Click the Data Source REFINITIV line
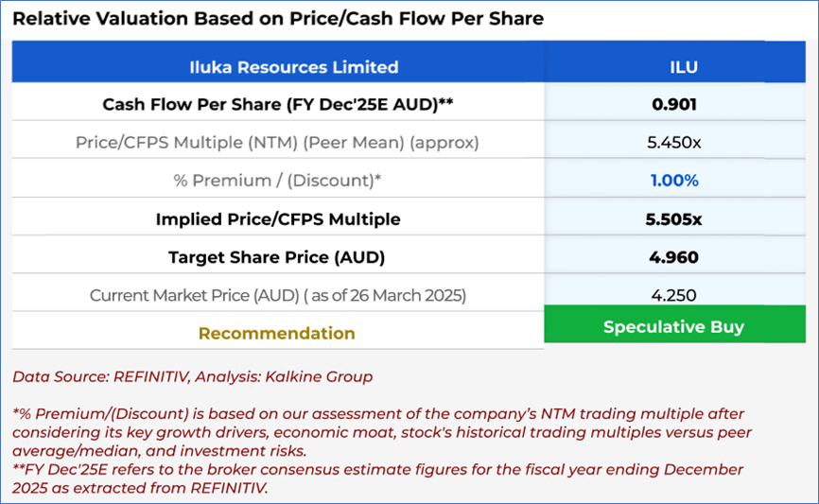This screenshot has width=819, height=504. [192, 376]
